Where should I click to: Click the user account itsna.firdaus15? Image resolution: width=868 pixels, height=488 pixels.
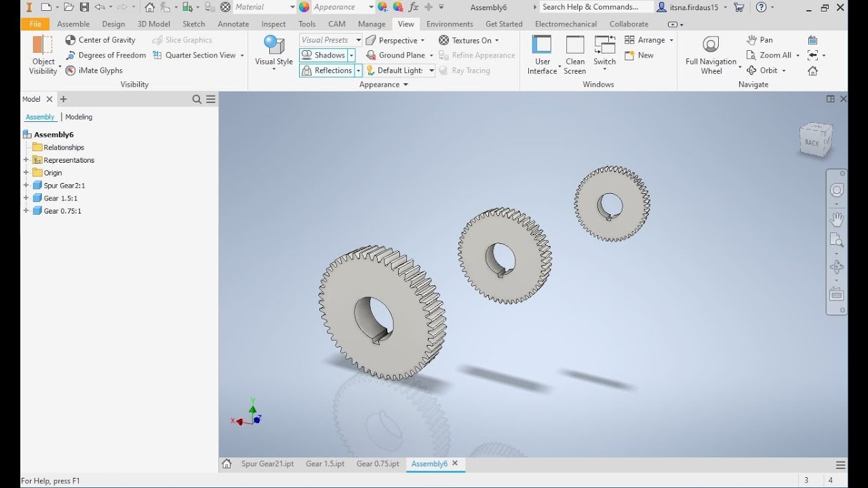pyautogui.click(x=692, y=7)
